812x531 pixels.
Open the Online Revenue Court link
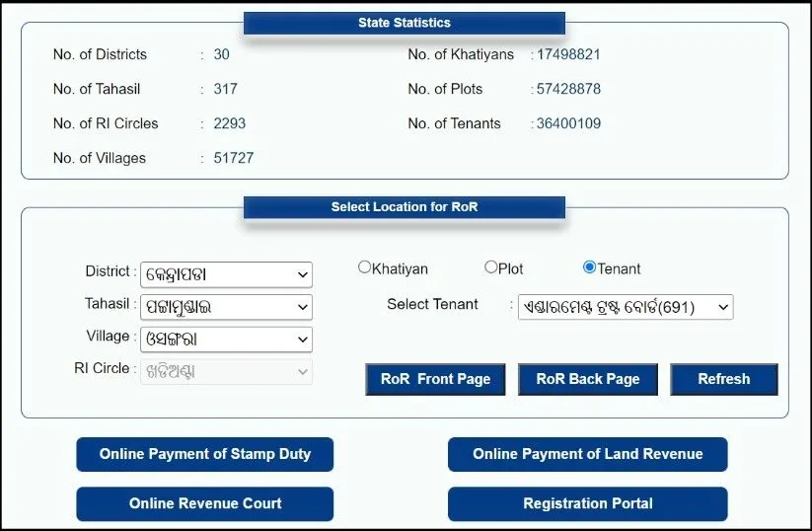coord(205,503)
